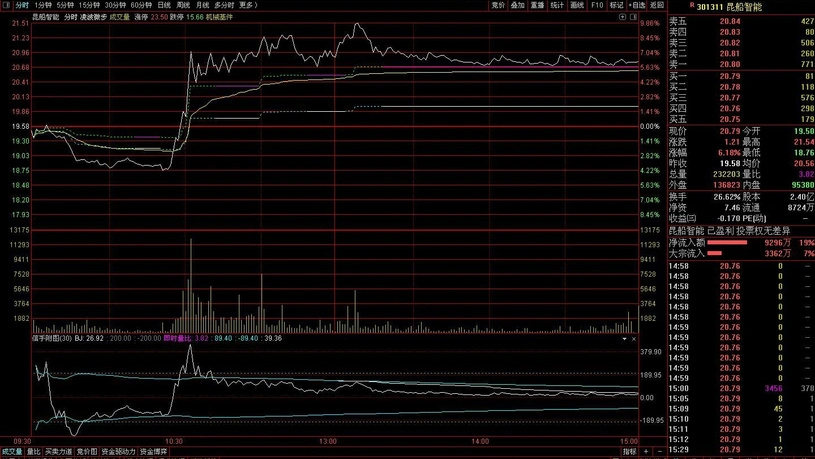The height and width of the screenshot is (459, 815).
Task: Select the 竞价图 bottom tab
Action: [87, 452]
